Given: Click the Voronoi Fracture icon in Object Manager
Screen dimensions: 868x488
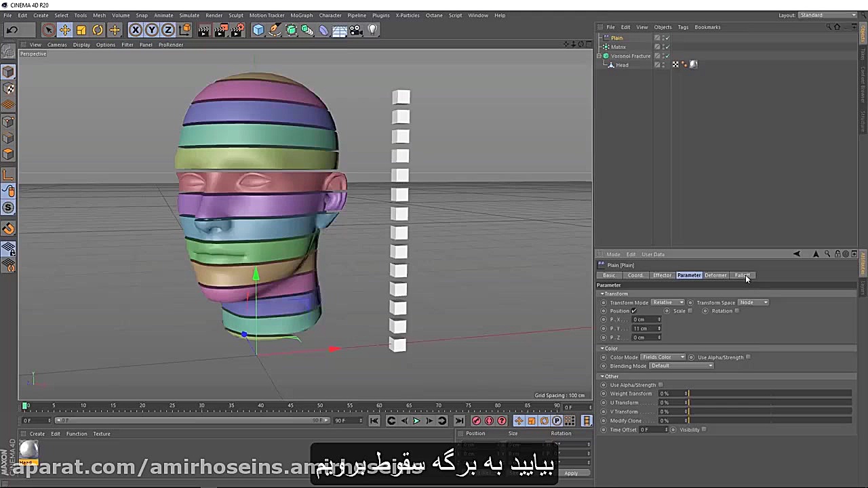Looking at the screenshot, I should coord(606,56).
